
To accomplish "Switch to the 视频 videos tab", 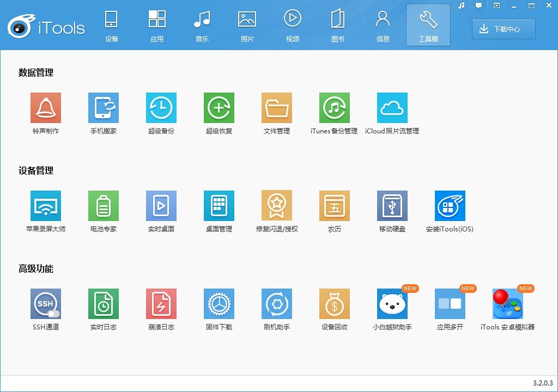I will (292, 24).
